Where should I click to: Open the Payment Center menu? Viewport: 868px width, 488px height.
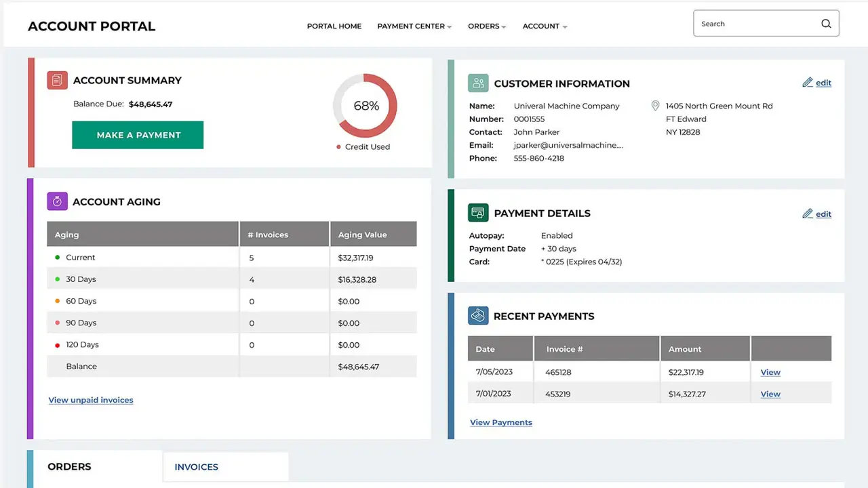coord(411,26)
